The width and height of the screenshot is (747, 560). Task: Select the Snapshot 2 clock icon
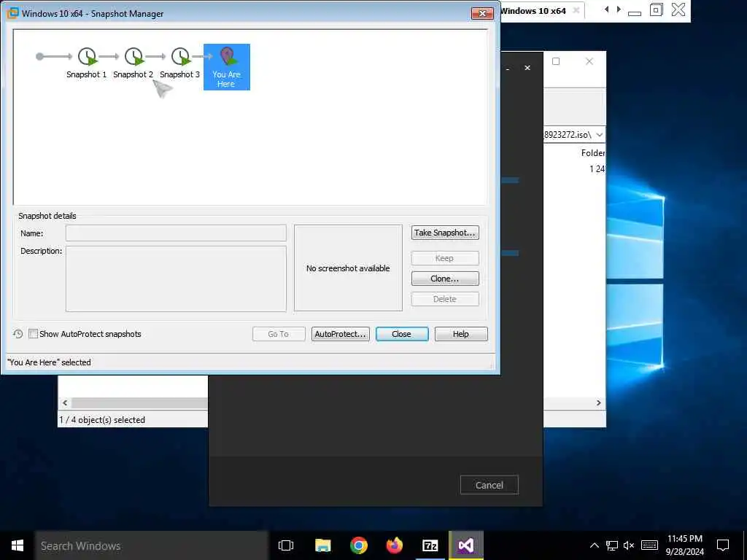coord(134,57)
